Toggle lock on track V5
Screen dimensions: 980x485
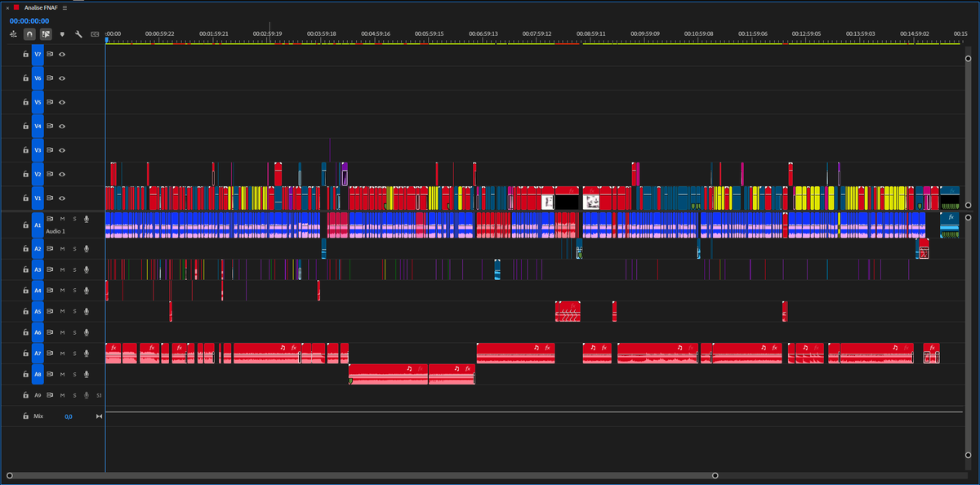(26, 102)
